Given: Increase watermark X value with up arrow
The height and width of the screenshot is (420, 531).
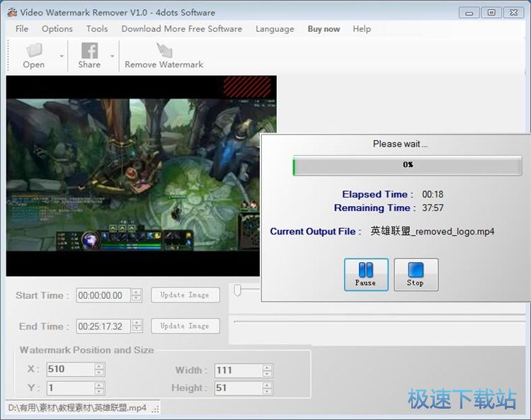Looking at the screenshot, I should tap(99, 365).
